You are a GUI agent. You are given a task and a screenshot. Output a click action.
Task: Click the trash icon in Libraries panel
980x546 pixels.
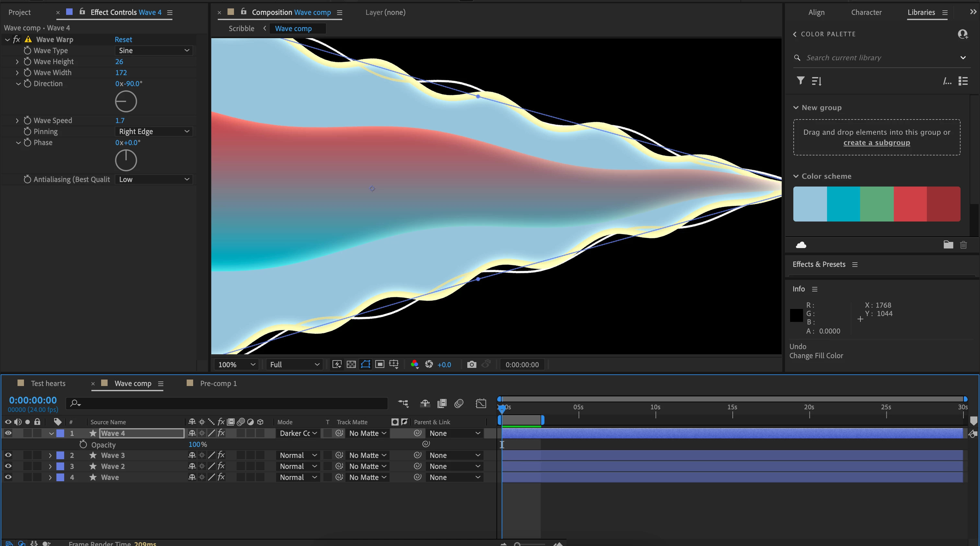963,245
